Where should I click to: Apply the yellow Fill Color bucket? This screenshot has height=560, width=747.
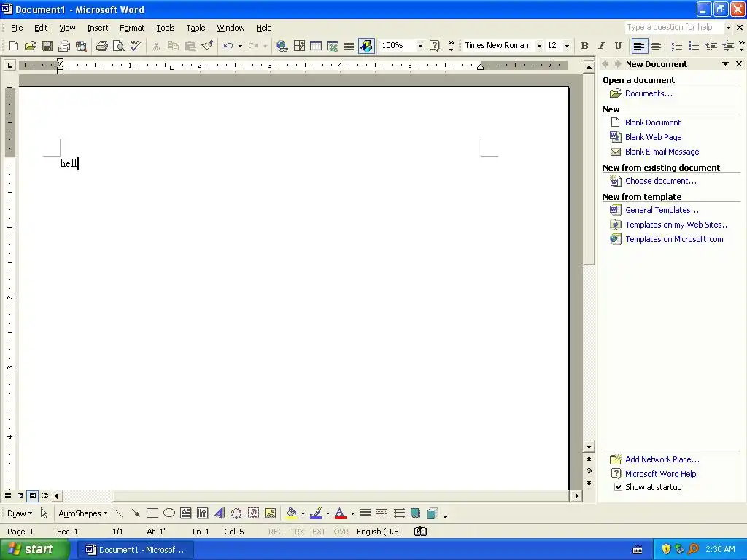292,513
